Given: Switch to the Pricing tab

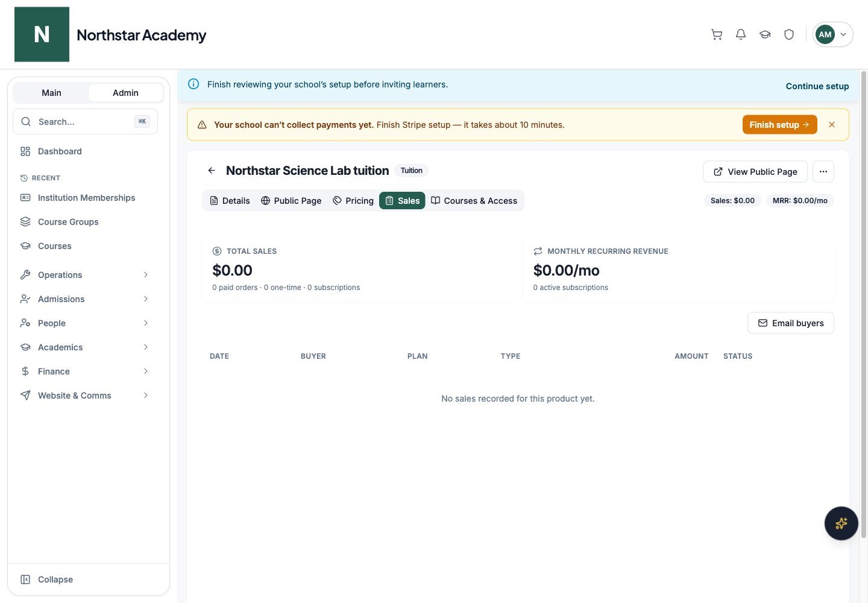Looking at the screenshot, I should coord(353,201).
